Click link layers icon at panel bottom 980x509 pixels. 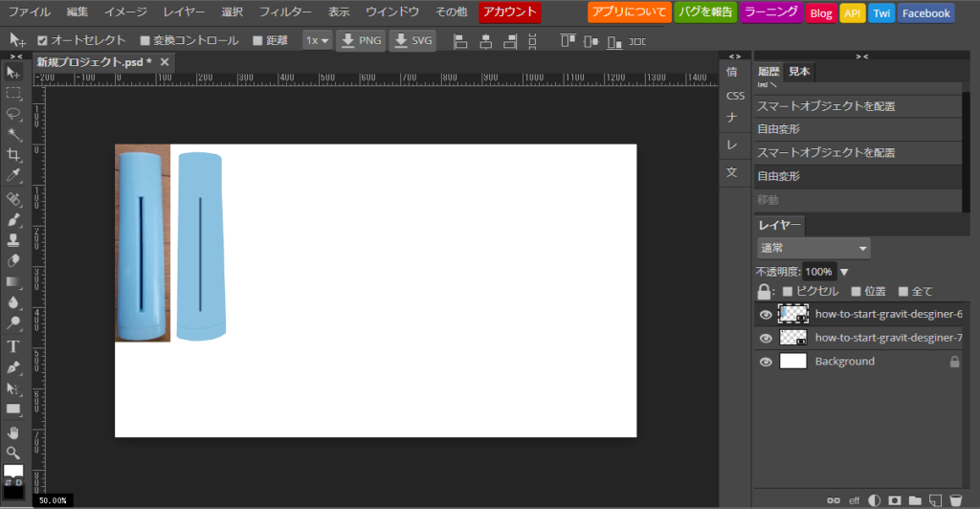(834, 500)
